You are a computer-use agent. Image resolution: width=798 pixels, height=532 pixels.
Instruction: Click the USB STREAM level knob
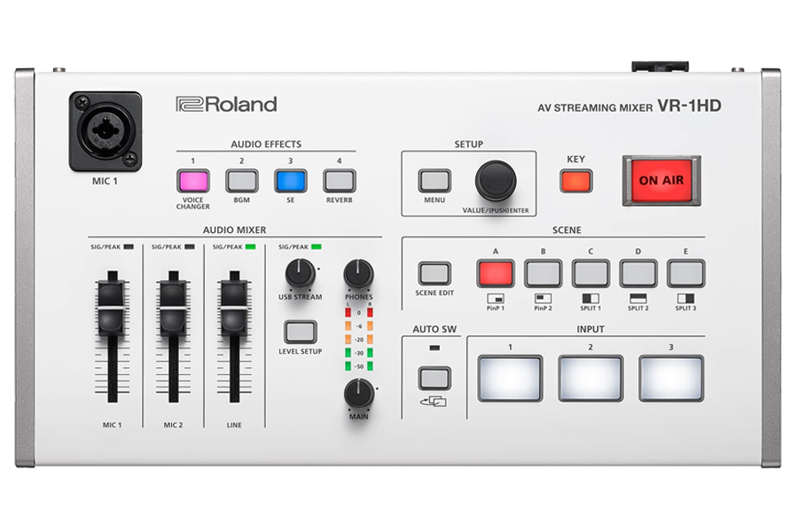[301, 273]
